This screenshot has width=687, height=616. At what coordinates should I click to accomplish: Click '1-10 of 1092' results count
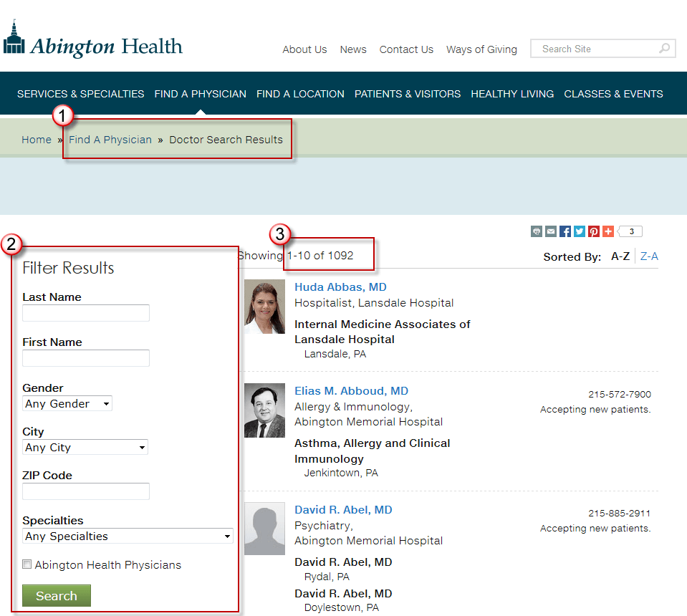(x=320, y=256)
